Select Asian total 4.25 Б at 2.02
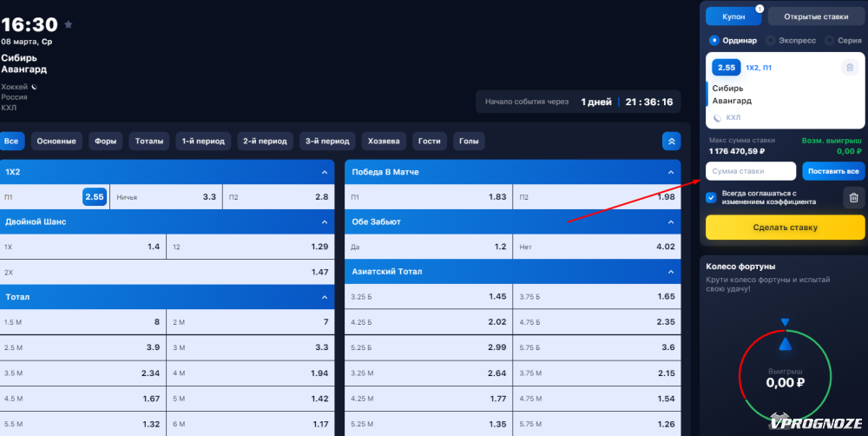868x436 pixels. [x=429, y=322]
